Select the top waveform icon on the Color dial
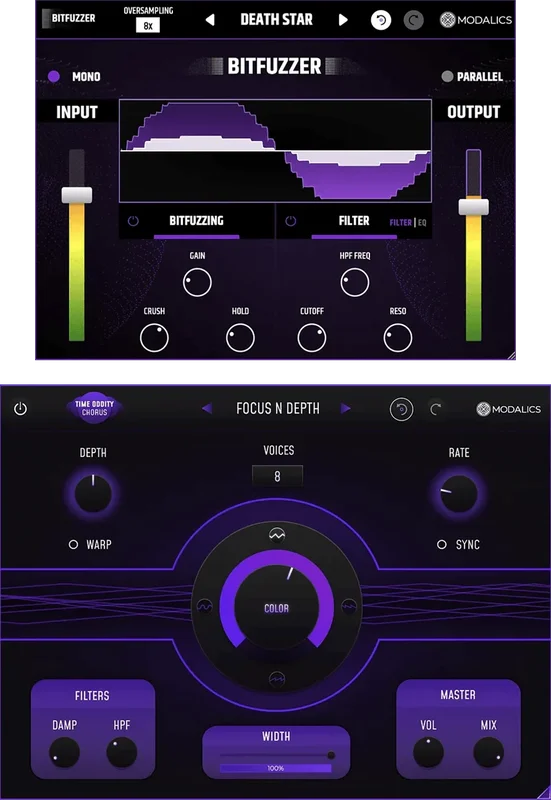The width and height of the screenshot is (551, 800). [x=277, y=535]
